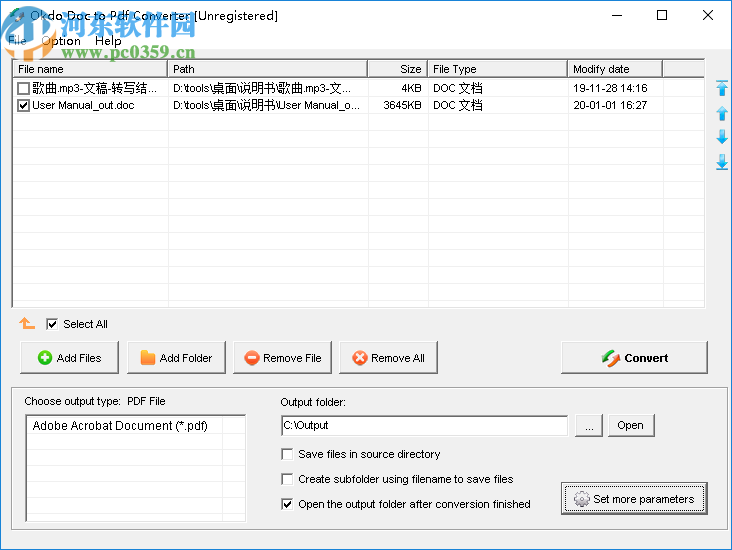
Task: Disable Open the output folder after conversion
Action: pyautogui.click(x=287, y=504)
